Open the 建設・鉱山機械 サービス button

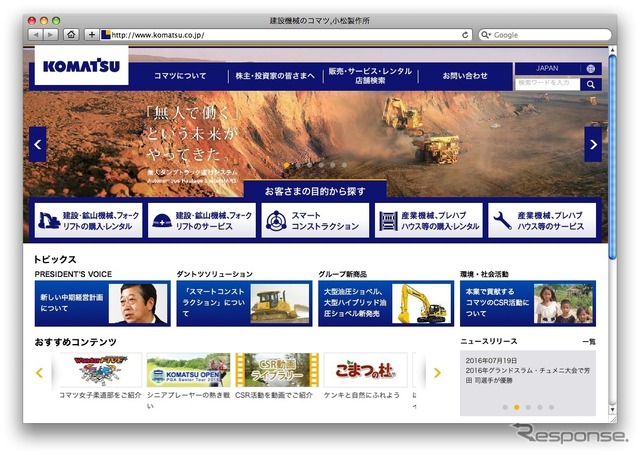[x=202, y=221]
